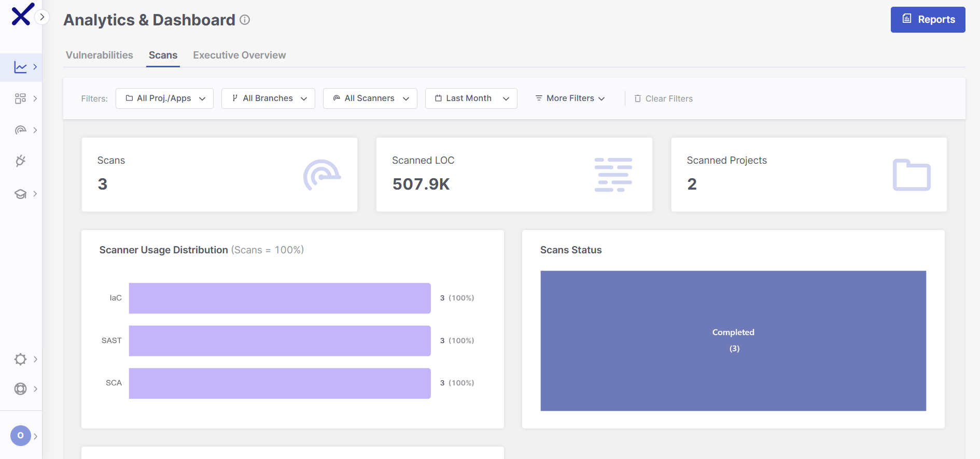Open the All Branches filter dropdown
Screen dimensions: 980x459
(x=268, y=98)
